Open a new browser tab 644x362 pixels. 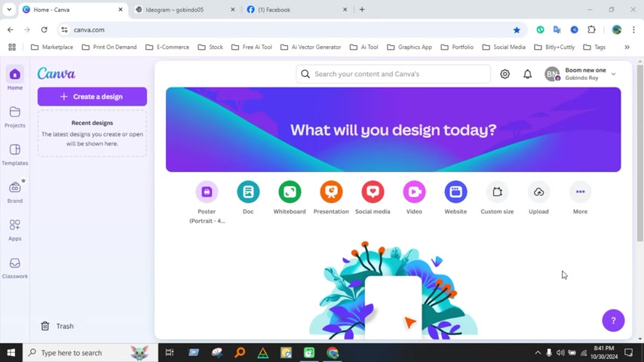(362, 10)
